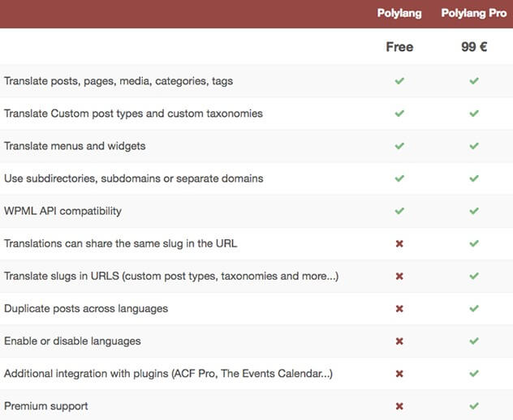Click 'Additional integration with plugins' feature text

tap(168, 374)
